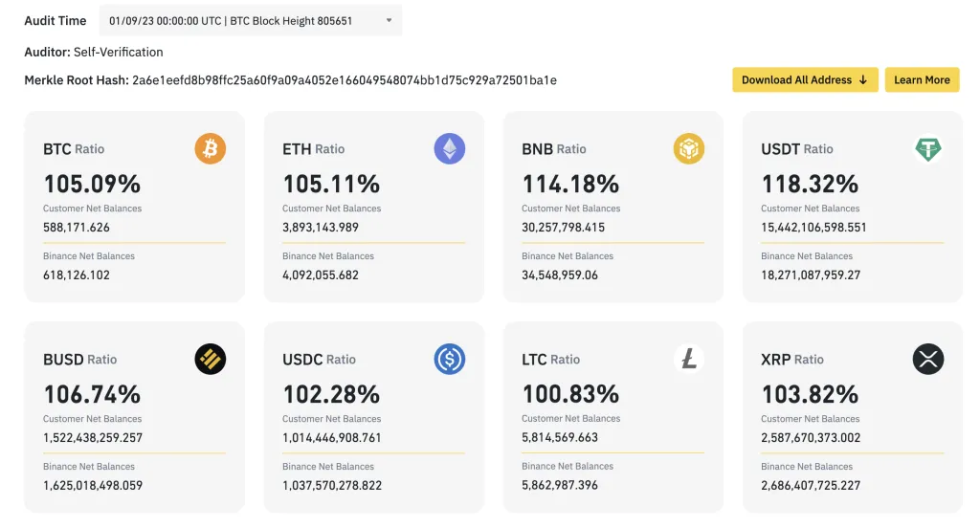The height and width of the screenshot is (528, 980).
Task: Select XRP Binance balance 2,686,407,725.227
Action: click(811, 486)
